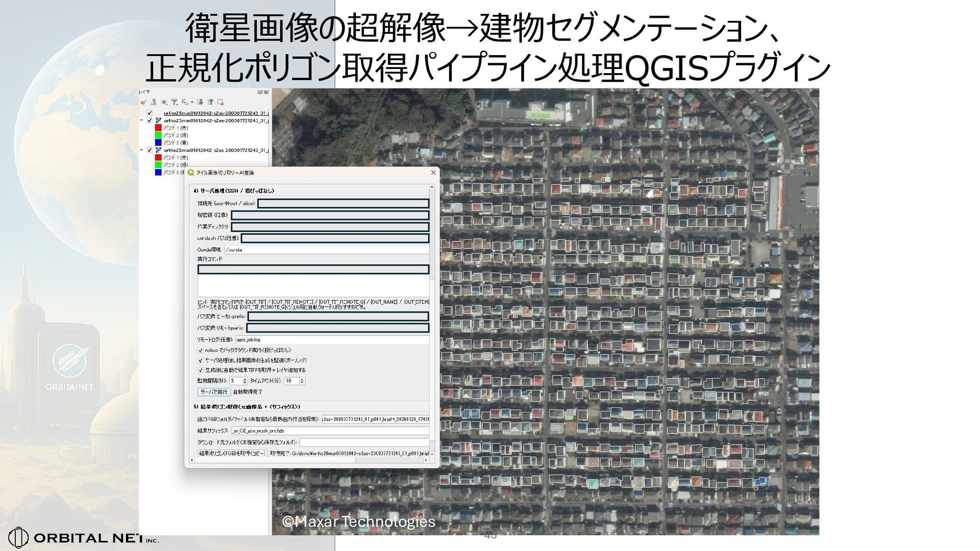Click the パス変換 ローカルprefix field
Image resolution: width=980 pixels, height=551 pixels.
(338, 317)
